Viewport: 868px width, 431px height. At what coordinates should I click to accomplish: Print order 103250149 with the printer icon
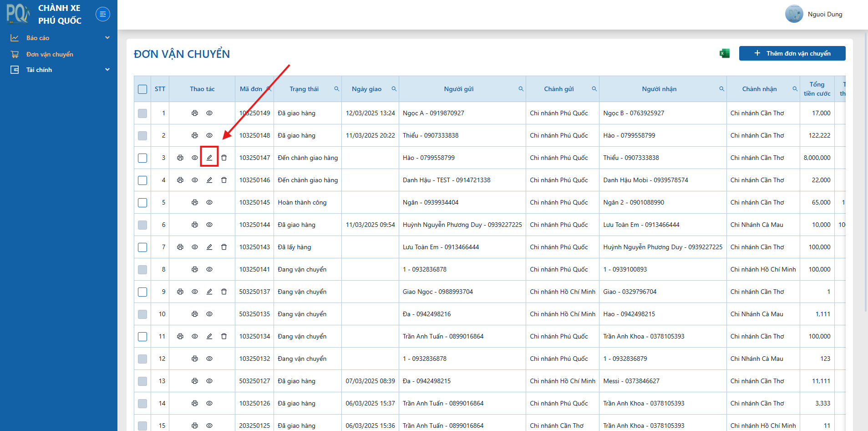coord(195,113)
